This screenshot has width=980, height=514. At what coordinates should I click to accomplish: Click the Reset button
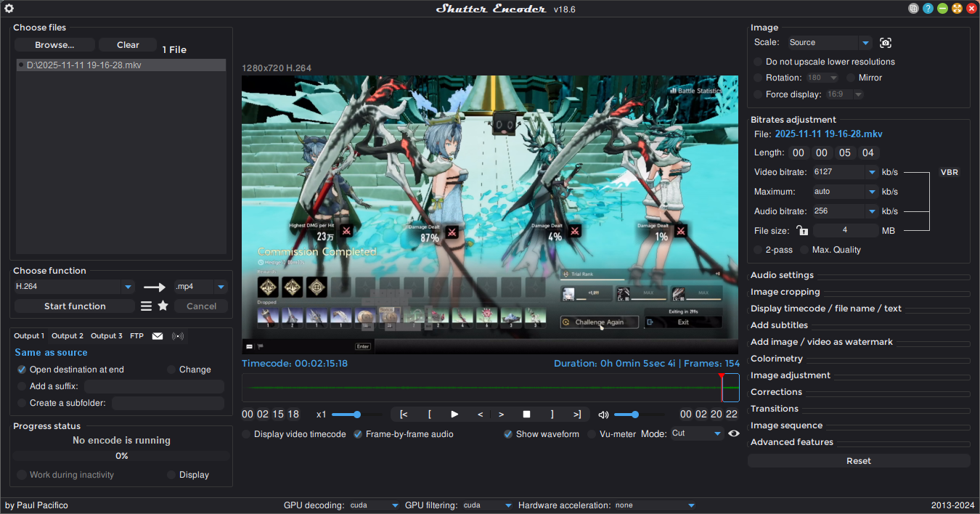point(859,461)
